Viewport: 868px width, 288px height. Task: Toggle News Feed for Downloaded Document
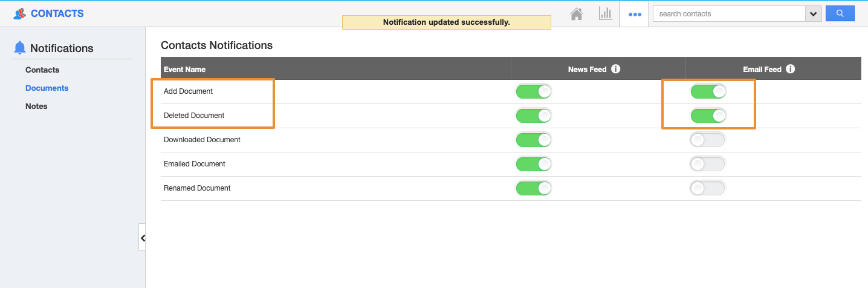pyautogui.click(x=534, y=140)
